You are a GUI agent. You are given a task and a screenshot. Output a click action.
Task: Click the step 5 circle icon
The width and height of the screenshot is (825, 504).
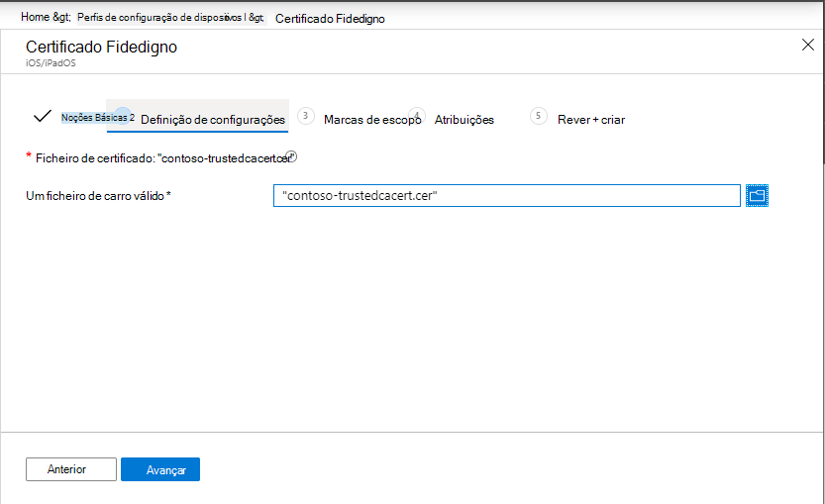tap(538, 116)
